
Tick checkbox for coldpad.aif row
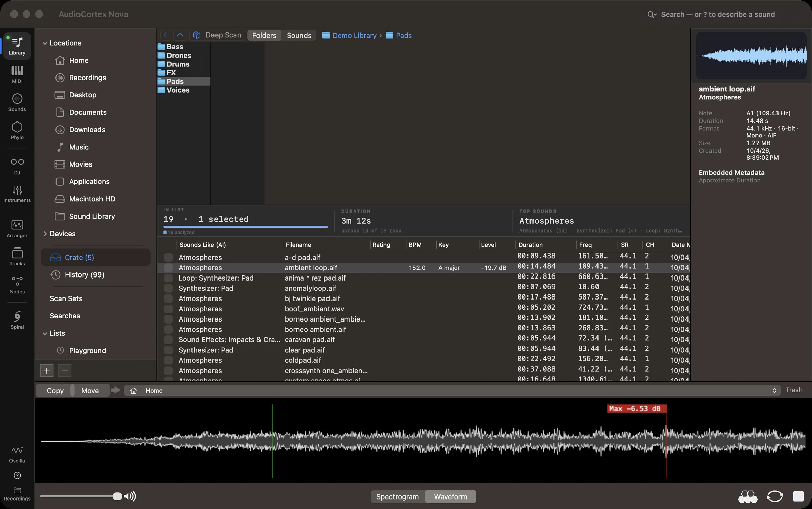[168, 360]
